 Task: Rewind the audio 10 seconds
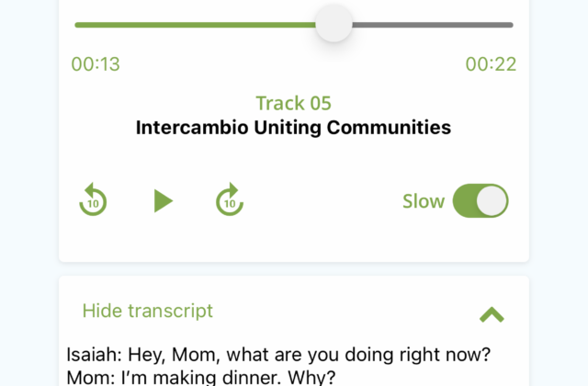click(93, 199)
